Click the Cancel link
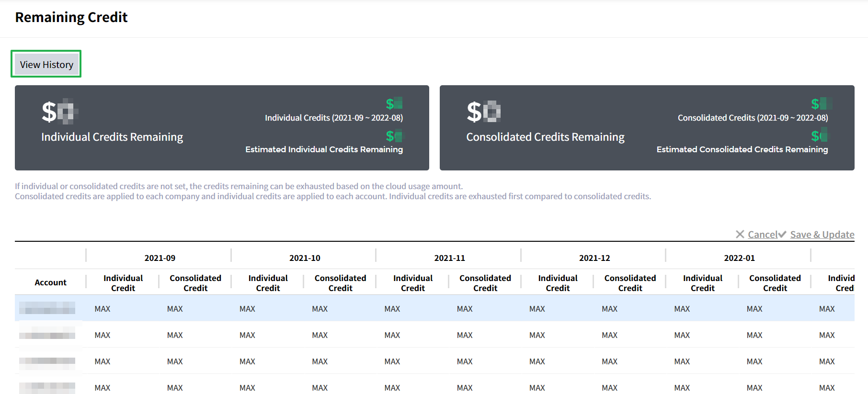The image size is (868, 394). coord(763,235)
